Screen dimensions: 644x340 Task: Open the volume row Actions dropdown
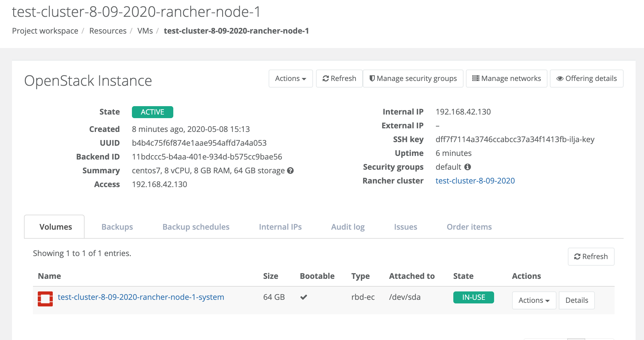(534, 300)
